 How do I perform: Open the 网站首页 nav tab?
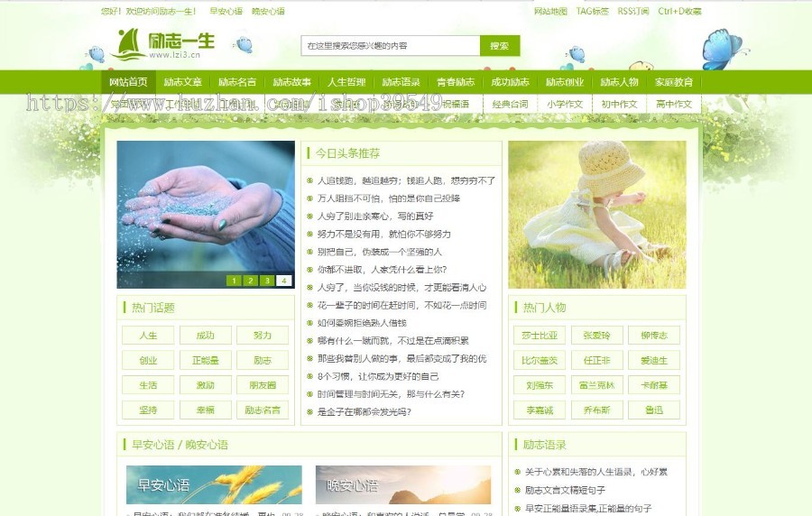(x=128, y=82)
